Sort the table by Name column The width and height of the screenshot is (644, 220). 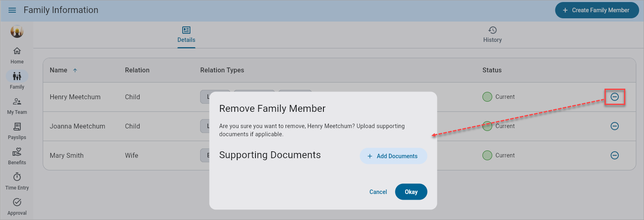click(x=59, y=70)
